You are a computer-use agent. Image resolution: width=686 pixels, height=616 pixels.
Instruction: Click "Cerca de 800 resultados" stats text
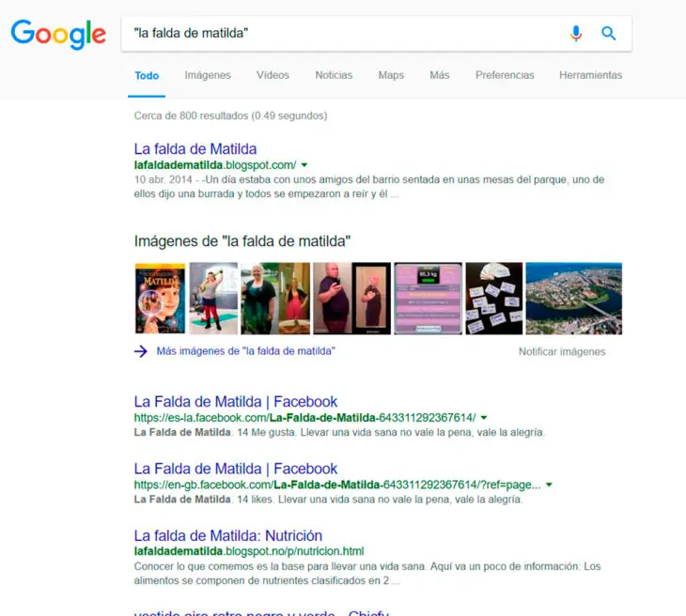(230, 115)
